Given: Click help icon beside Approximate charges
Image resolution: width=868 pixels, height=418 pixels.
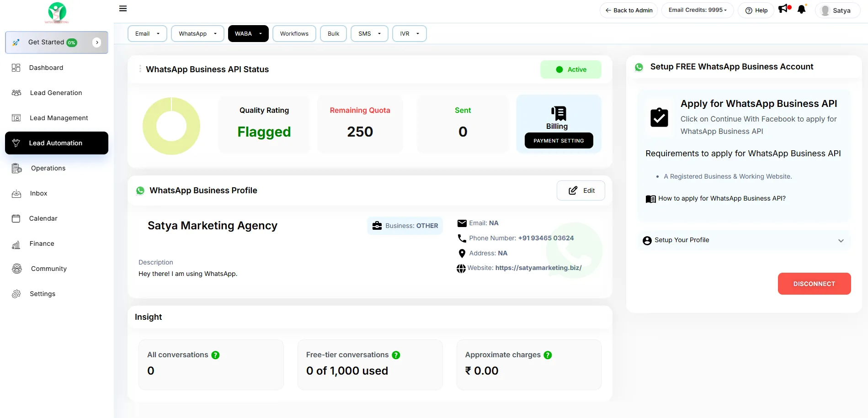Looking at the screenshot, I should point(548,355).
